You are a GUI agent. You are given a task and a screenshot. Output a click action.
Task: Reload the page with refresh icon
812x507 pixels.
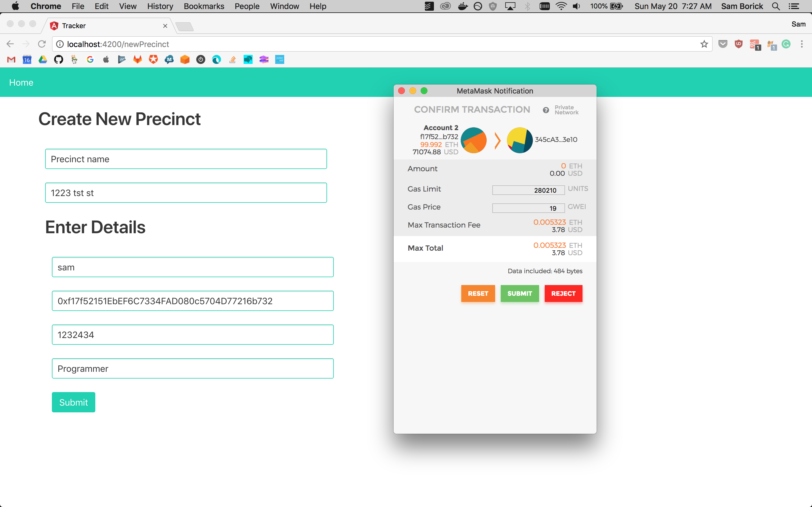click(x=42, y=44)
